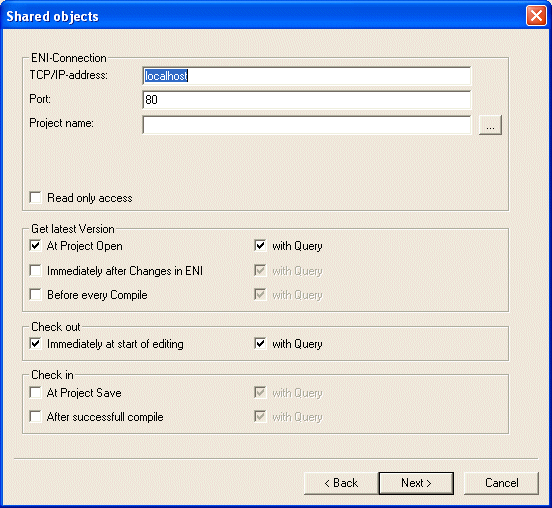Image resolution: width=552 pixels, height=508 pixels.
Task: Click disabled with Query beside Immediately after Changes
Action: point(289,271)
